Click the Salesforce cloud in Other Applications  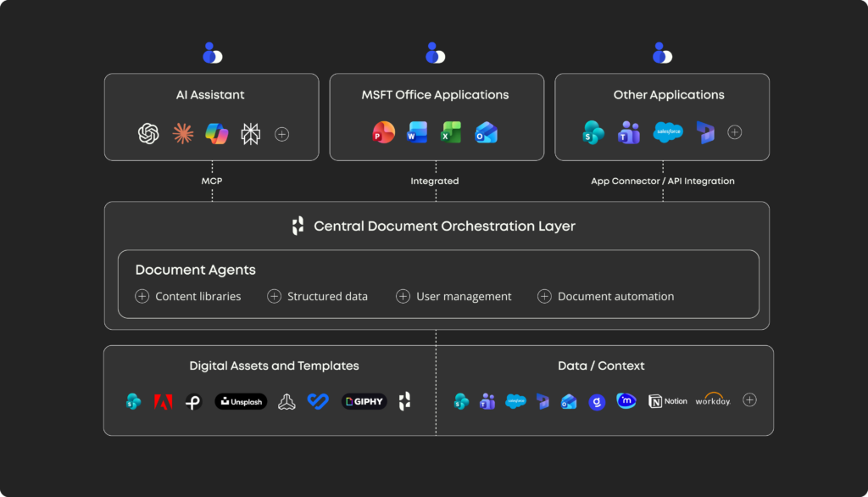click(x=668, y=131)
